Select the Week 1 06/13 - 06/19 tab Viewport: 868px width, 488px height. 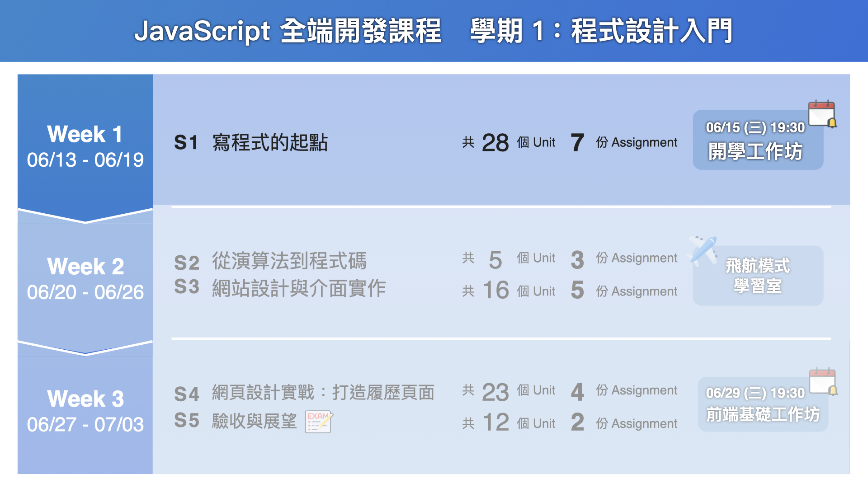coord(85,146)
